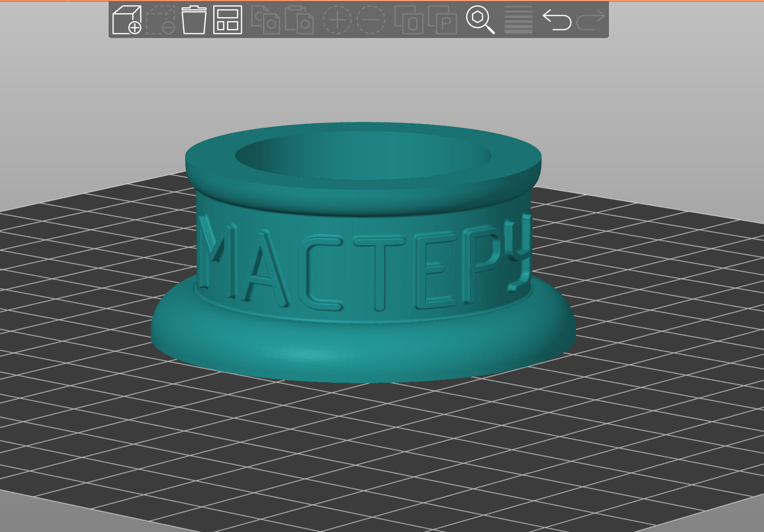Select the teal ring model on the bed
764x532 pixels.
pyautogui.click(x=363, y=252)
